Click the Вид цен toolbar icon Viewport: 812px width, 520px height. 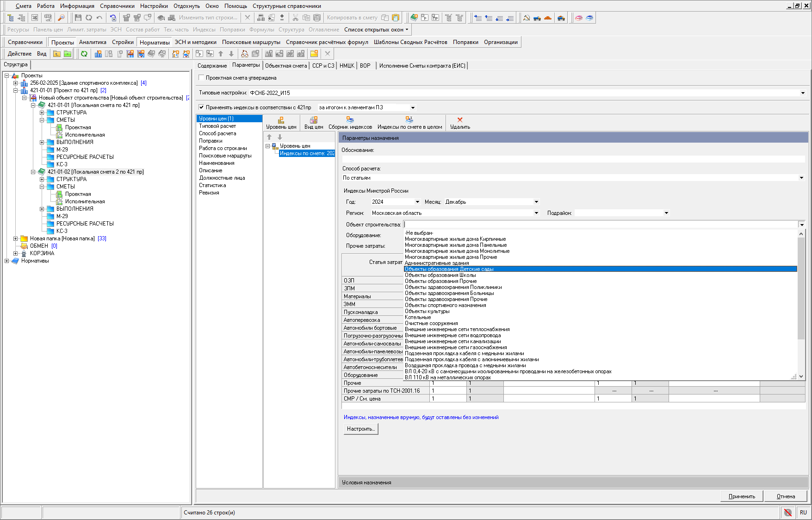pyautogui.click(x=313, y=123)
